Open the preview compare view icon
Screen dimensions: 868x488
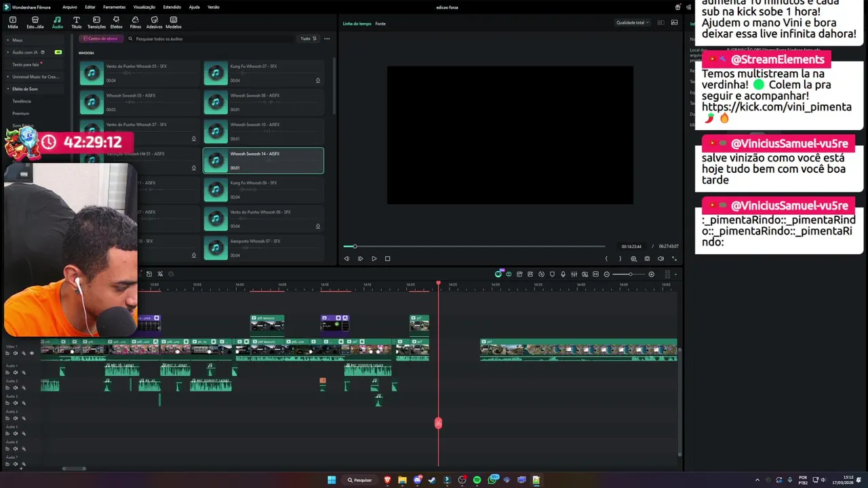(660, 22)
